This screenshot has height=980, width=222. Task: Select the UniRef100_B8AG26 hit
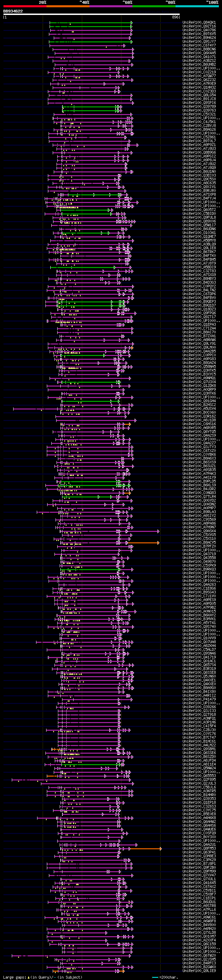tap(199, 129)
